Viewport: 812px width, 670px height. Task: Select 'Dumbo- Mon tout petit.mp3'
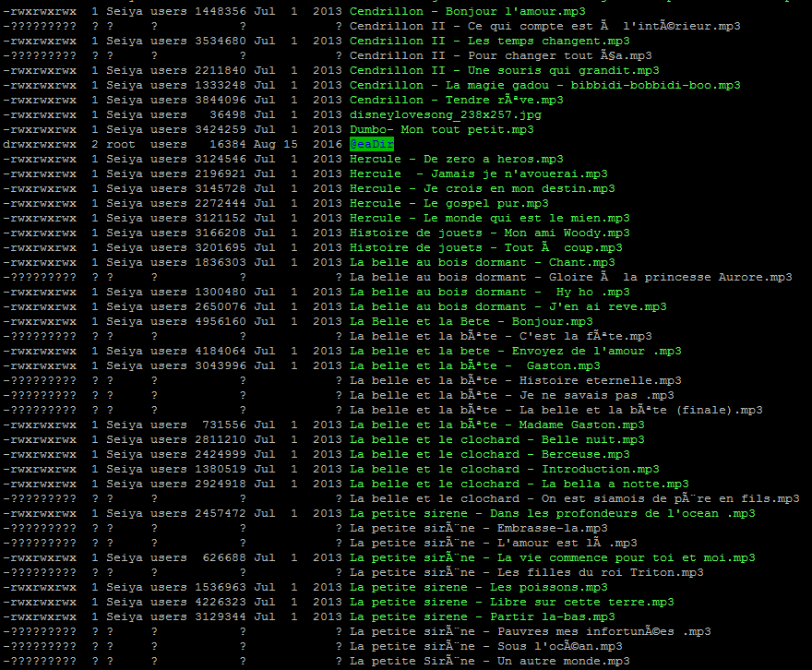tap(442, 129)
